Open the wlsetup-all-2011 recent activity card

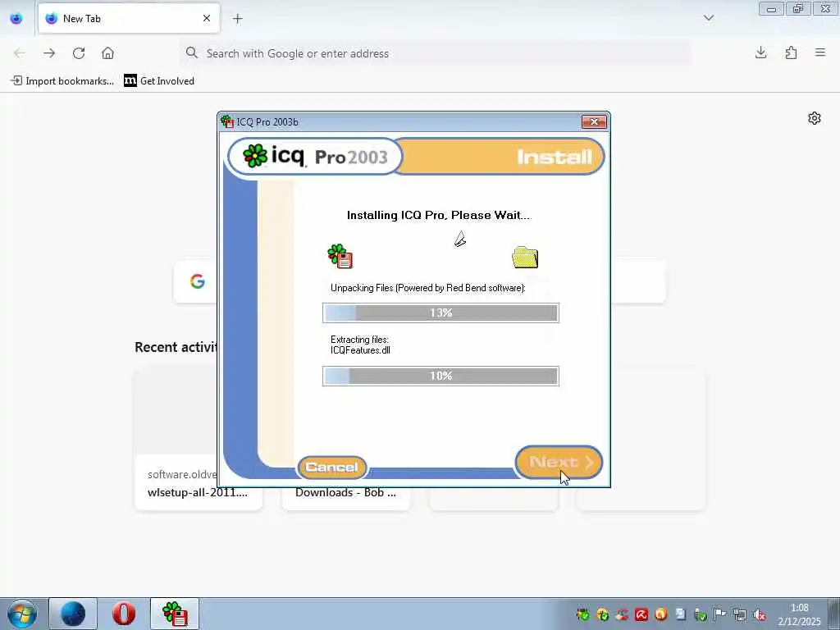click(199, 440)
